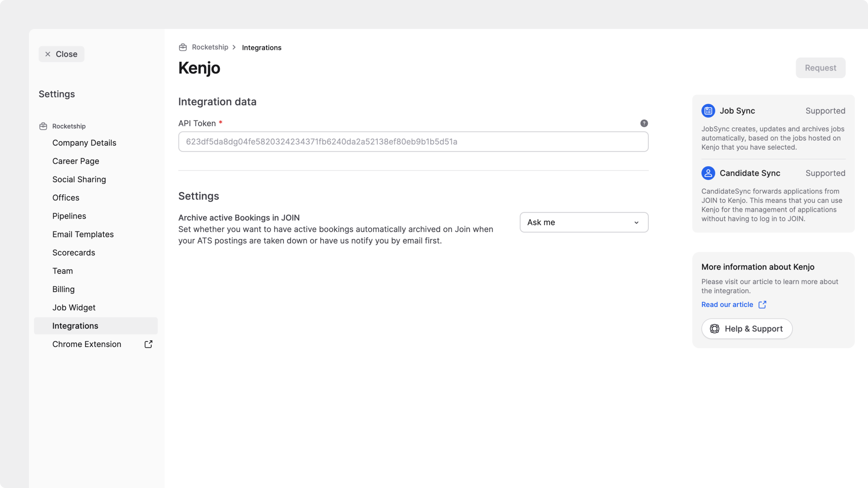Navigate to Rocketship breadcrumb link

210,47
